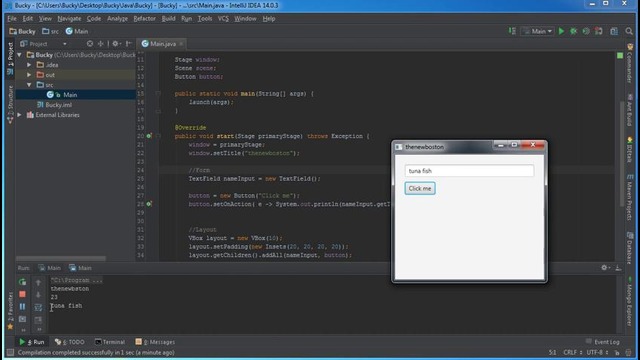The image size is (640, 360).
Task: Click collapse all icon in Project panel header
Action: (100, 43)
